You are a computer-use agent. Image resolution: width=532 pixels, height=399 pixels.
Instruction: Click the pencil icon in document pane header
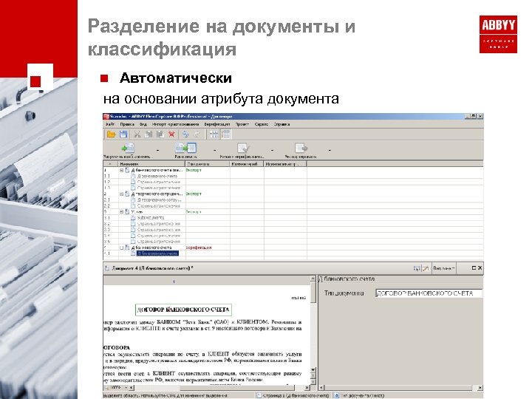pyautogui.click(x=425, y=268)
